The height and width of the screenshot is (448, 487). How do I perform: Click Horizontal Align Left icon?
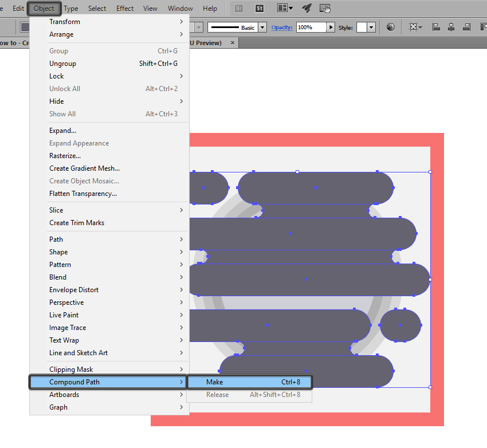pyautogui.click(x=436, y=27)
